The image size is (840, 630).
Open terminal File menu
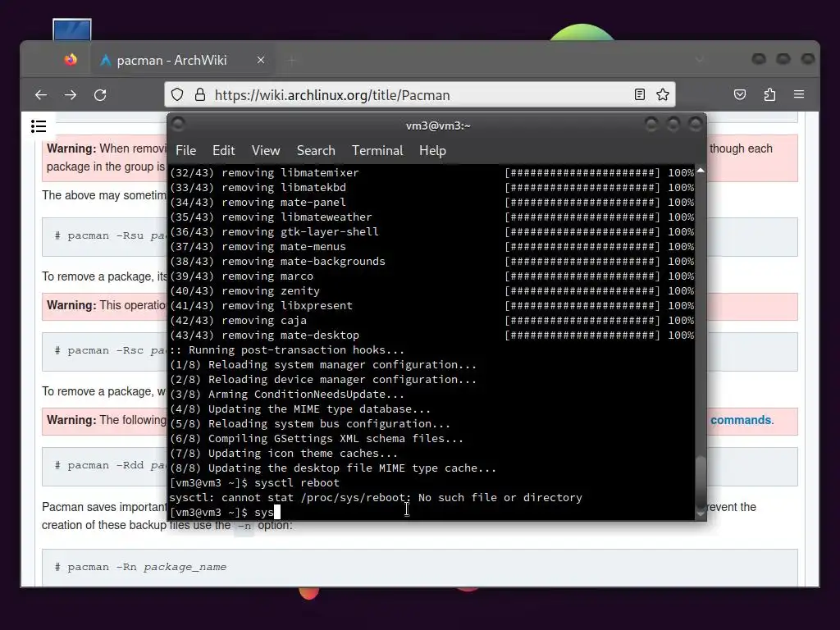(x=186, y=151)
